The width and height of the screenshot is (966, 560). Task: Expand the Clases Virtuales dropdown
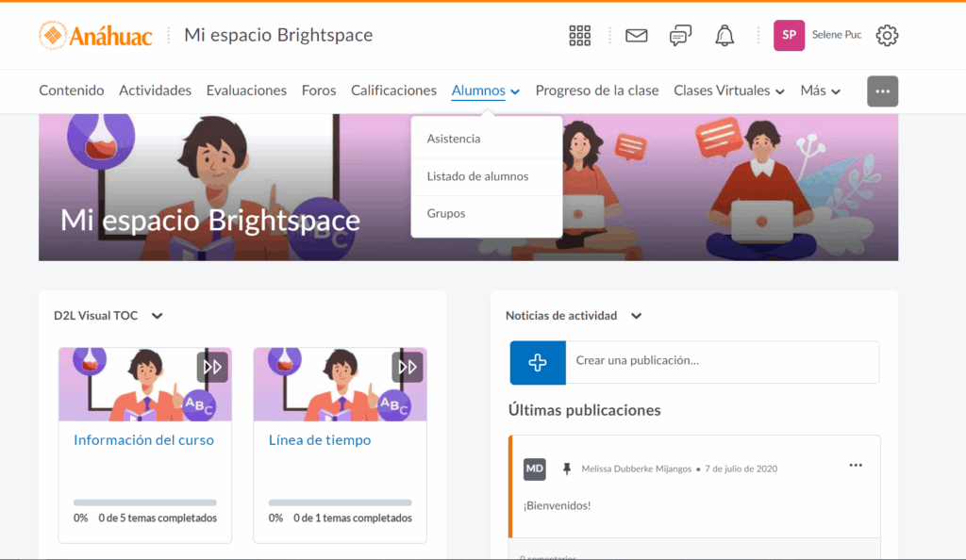(x=729, y=91)
